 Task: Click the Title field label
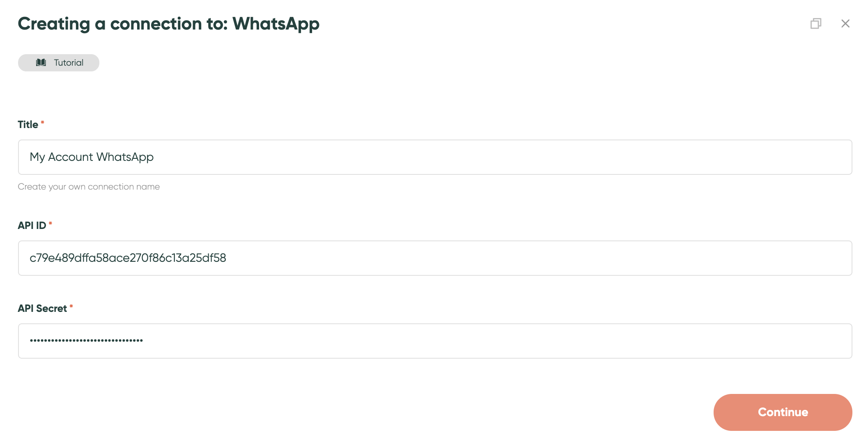point(28,125)
